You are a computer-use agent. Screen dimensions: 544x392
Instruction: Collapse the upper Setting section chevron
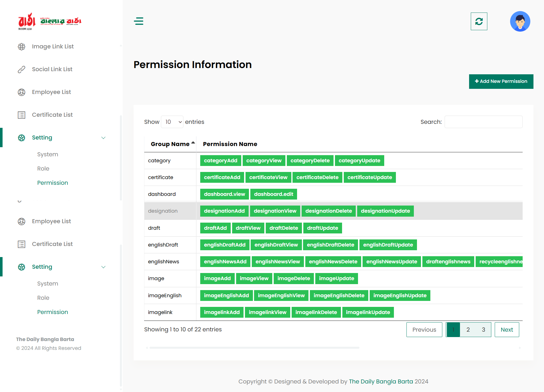tap(104, 137)
